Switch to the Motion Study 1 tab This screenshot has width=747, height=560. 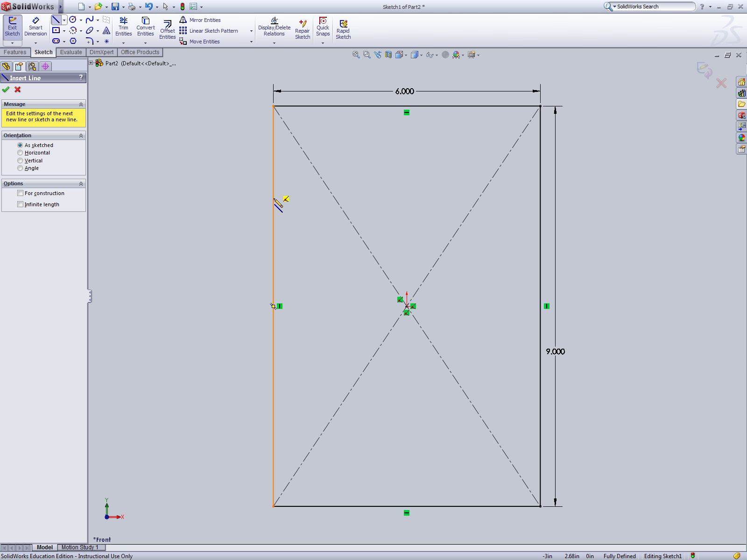pyautogui.click(x=80, y=547)
